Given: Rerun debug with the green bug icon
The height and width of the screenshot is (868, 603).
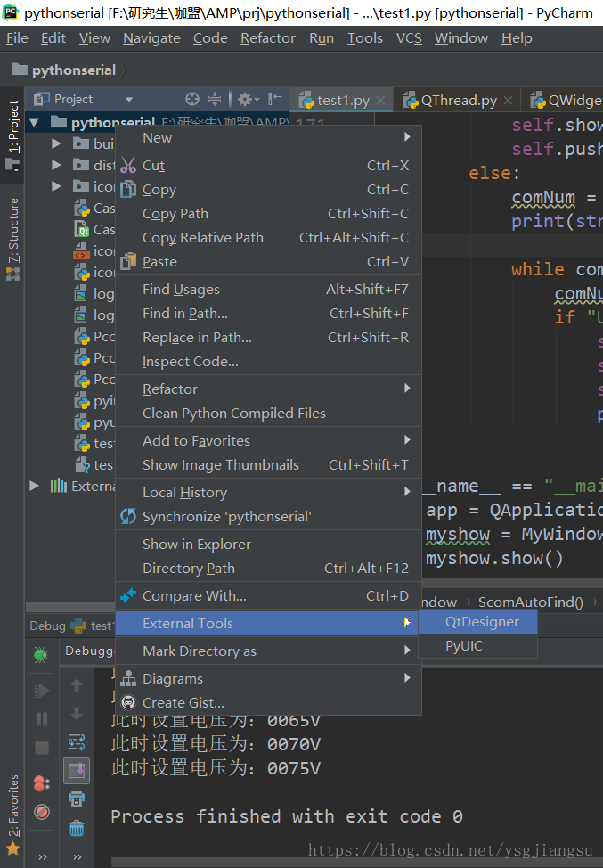Looking at the screenshot, I should [42, 655].
